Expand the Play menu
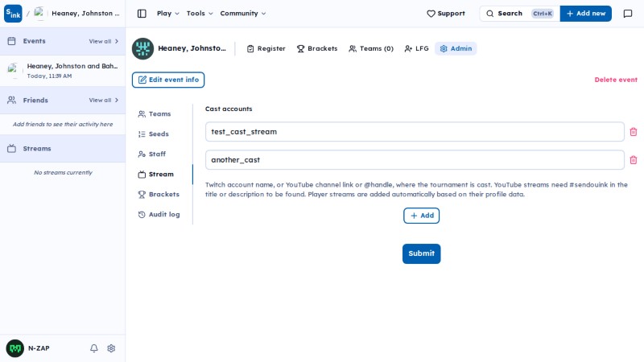The image size is (644, 362). tap(168, 14)
